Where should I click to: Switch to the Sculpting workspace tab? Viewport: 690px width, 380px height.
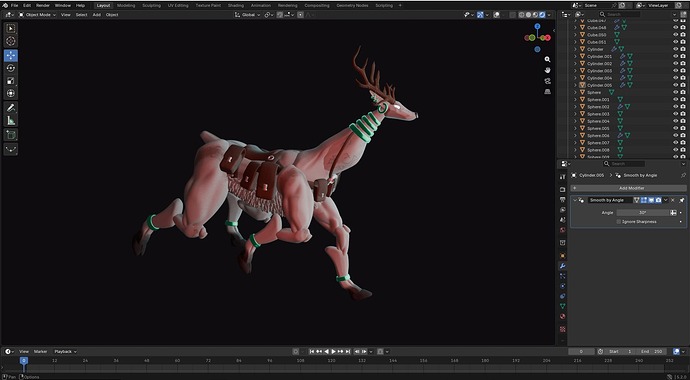tap(151, 5)
